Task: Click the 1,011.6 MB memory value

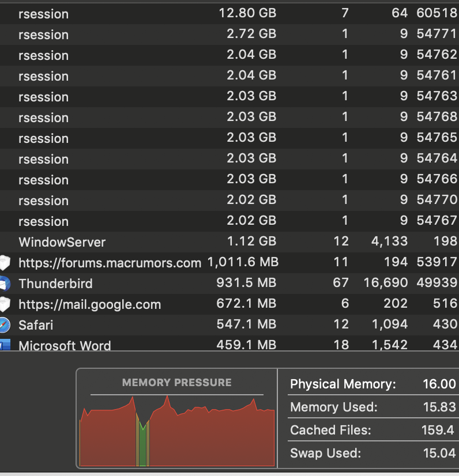Action: 243,262
